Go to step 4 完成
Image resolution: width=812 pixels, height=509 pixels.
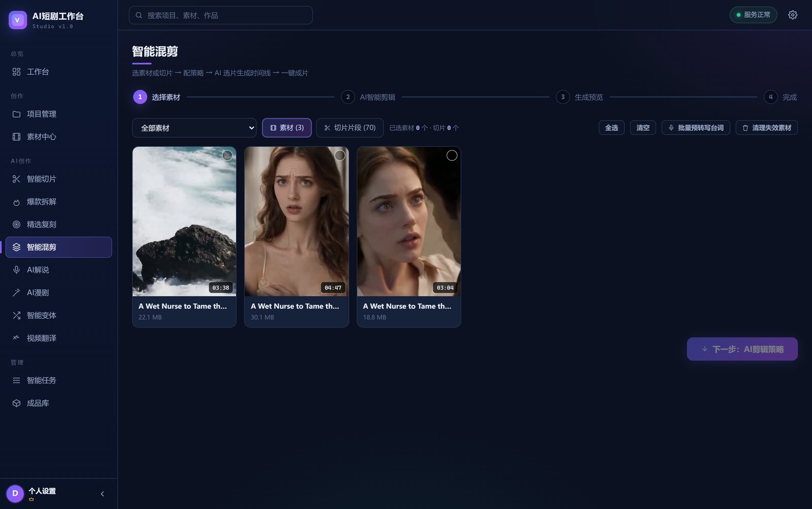pyautogui.click(x=781, y=97)
